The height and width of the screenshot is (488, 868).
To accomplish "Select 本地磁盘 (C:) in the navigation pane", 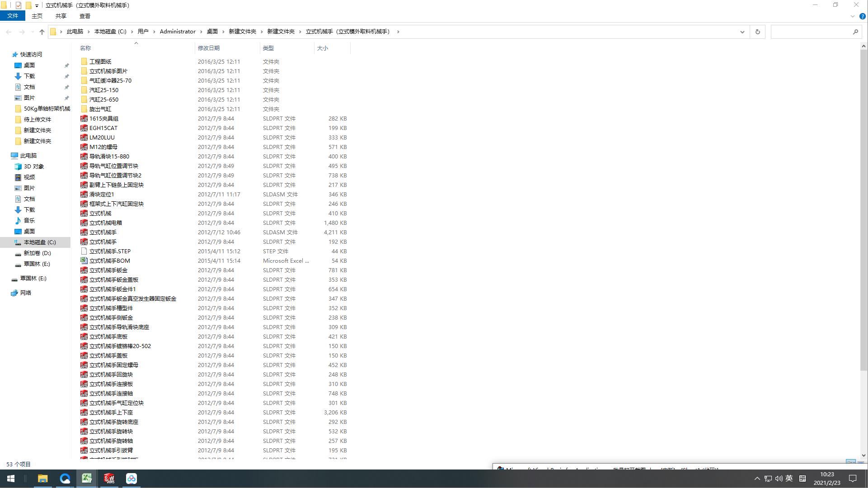I will 40,242.
